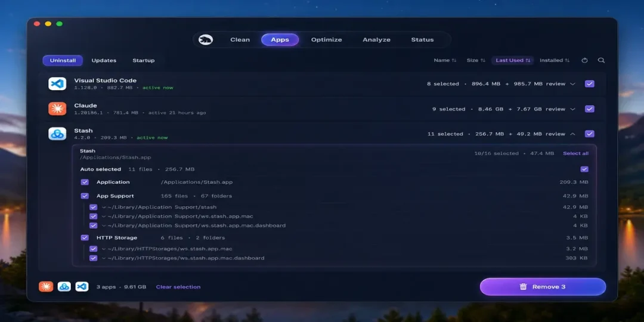Uncheck the App Support group checkbox

click(x=85, y=196)
